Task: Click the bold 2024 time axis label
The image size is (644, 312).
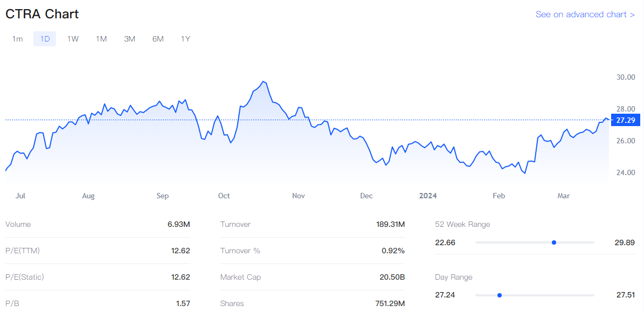Action: pyautogui.click(x=428, y=196)
